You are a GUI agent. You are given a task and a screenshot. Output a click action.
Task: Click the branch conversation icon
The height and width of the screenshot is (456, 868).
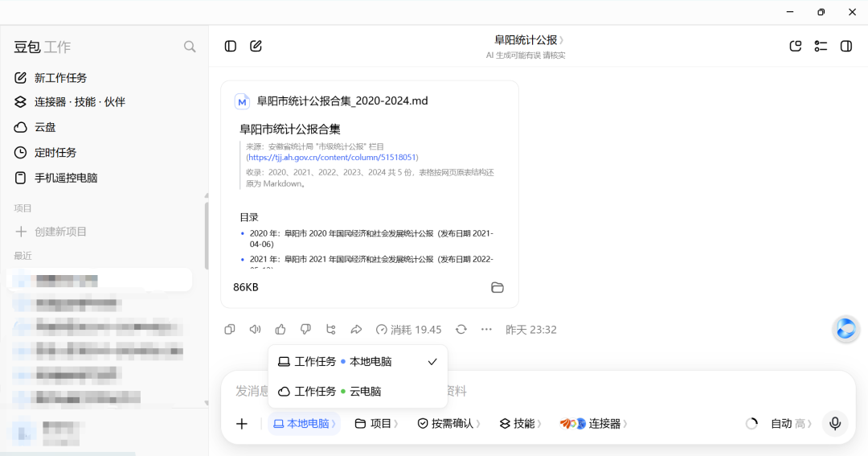pos(331,330)
